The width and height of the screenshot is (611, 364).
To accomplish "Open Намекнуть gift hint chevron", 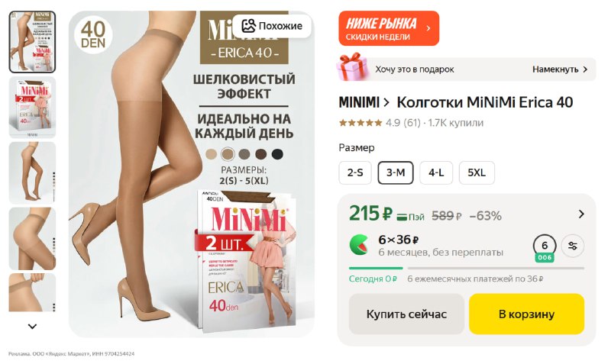I will [585, 69].
